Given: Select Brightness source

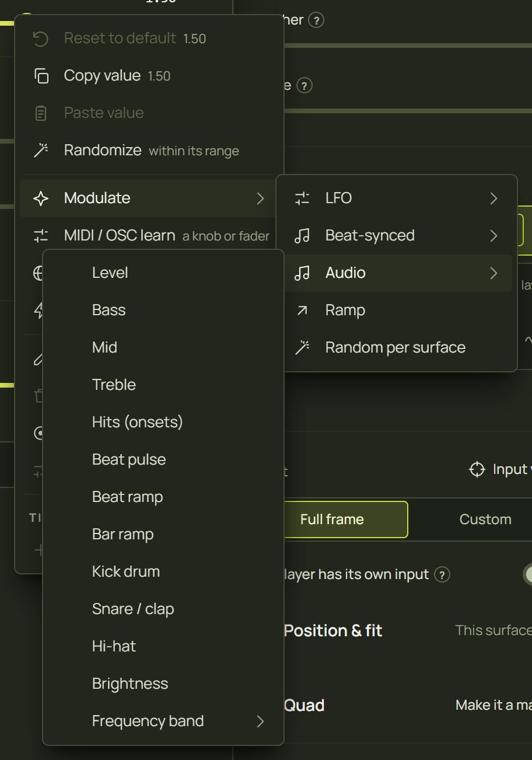Looking at the screenshot, I should point(163,684).
